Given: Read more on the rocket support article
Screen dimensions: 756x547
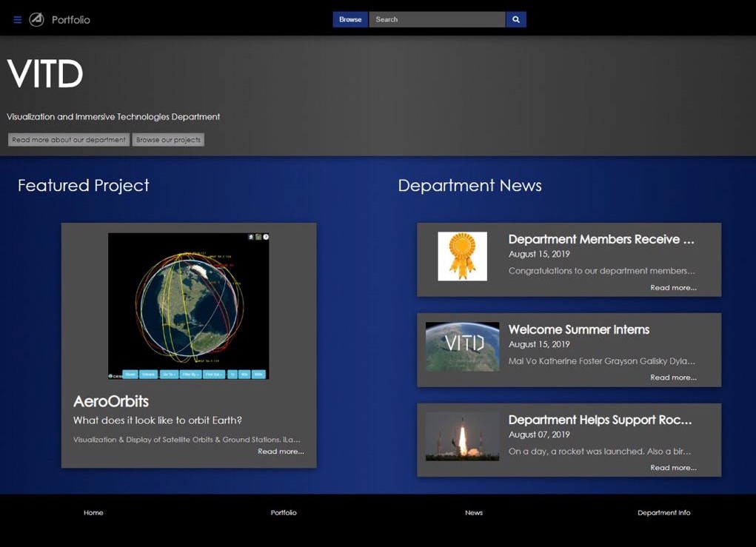Looking at the screenshot, I should (x=673, y=468).
